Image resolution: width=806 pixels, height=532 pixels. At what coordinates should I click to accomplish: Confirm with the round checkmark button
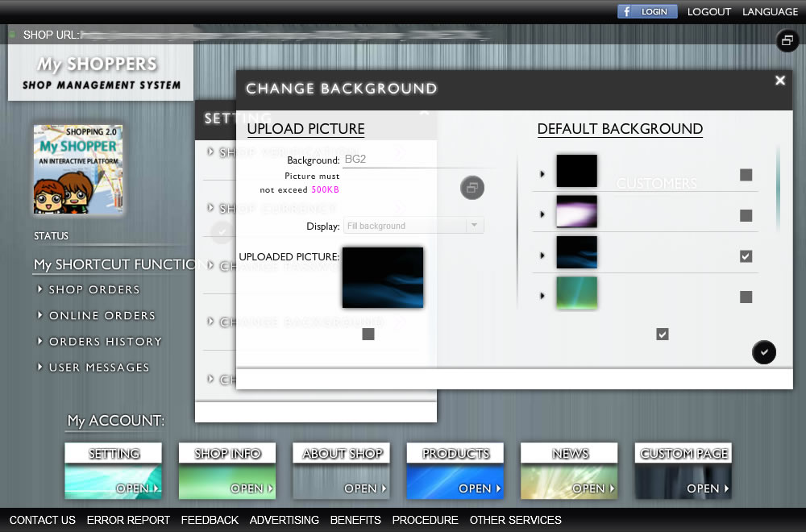pyautogui.click(x=763, y=352)
